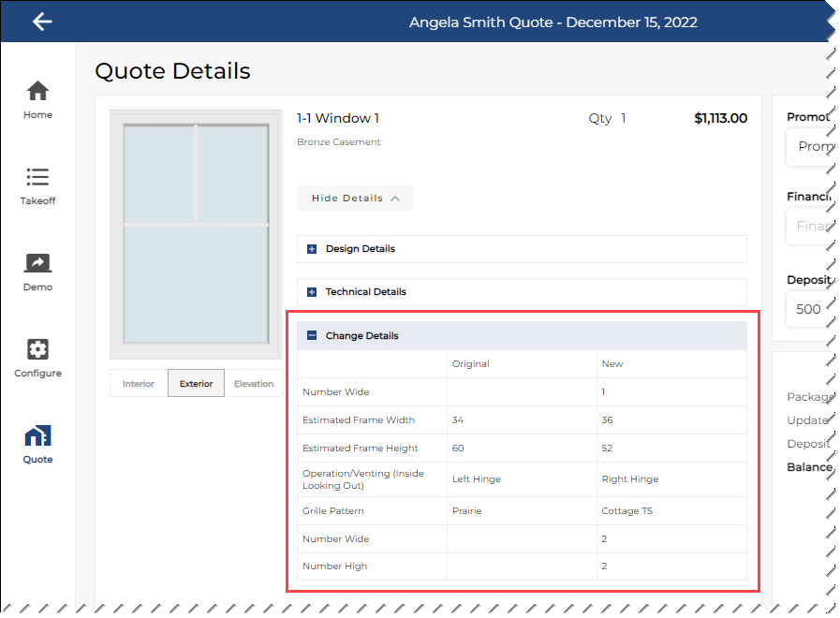Go back using the top-left arrow
Viewport: 840px width, 618px height.
coord(41,22)
